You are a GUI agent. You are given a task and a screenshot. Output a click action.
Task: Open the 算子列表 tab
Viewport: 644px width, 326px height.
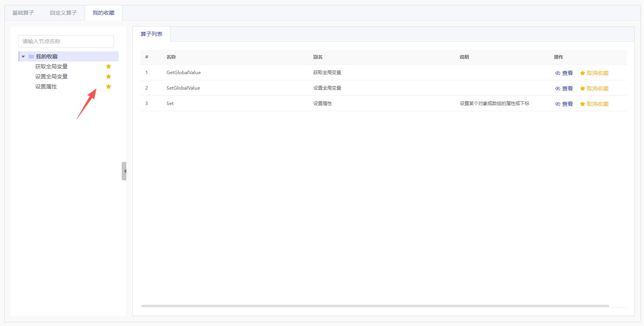[x=151, y=34]
